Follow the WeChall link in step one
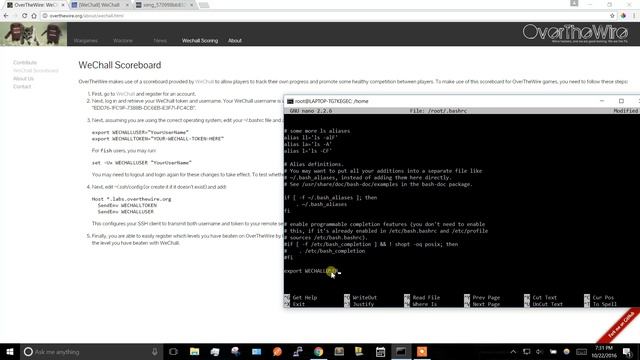This screenshot has height=360, width=640. click(x=125, y=94)
